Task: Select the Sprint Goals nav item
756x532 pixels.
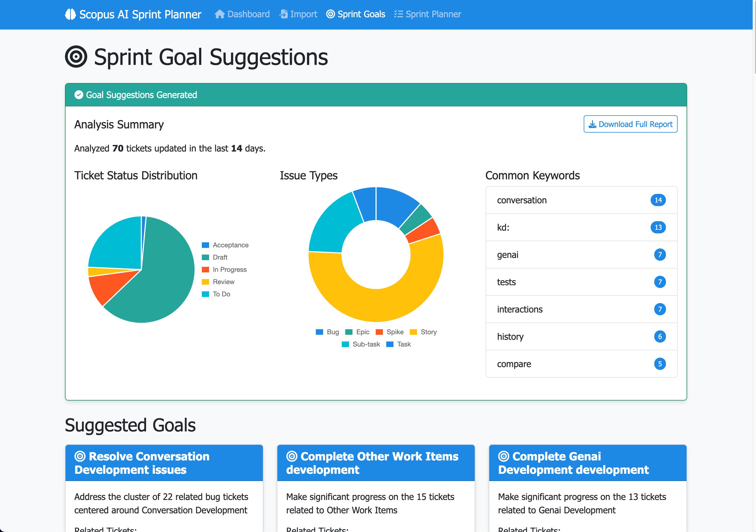Action: 356,14
